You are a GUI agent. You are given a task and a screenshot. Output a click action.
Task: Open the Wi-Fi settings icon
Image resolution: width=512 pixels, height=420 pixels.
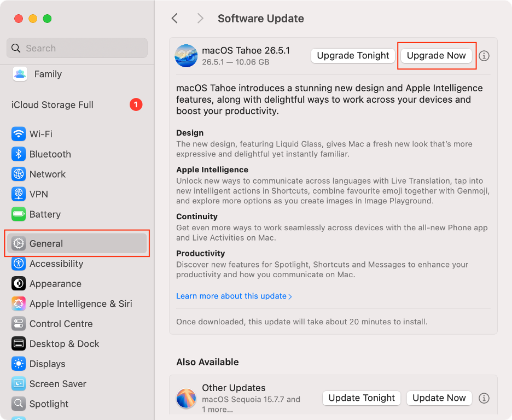[x=19, y=134]
